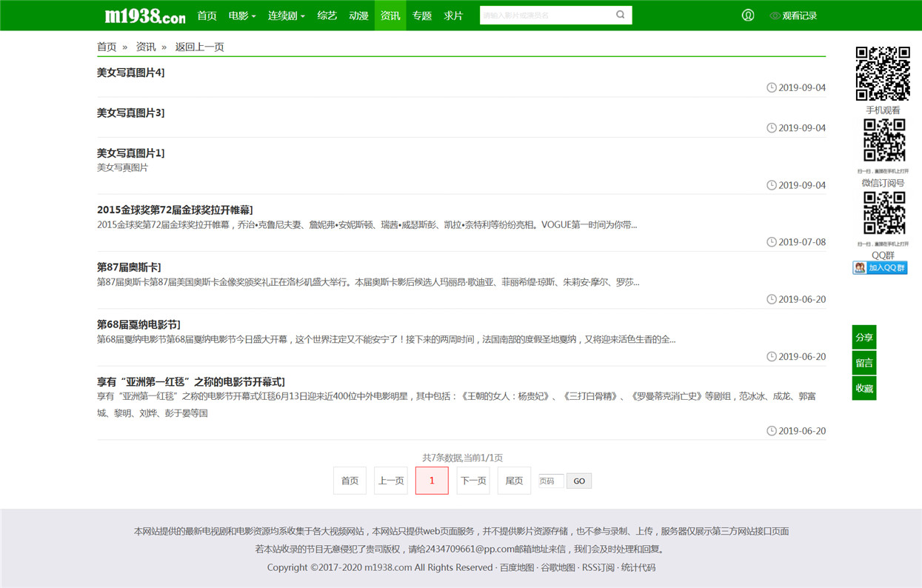Go to 首页 in top navigation
The width and height of the screenshot is (922, 588).
tap(207, 16)
